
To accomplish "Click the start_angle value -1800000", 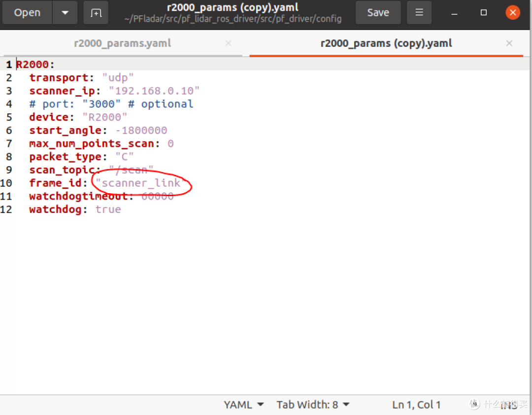I will (141, 131).
